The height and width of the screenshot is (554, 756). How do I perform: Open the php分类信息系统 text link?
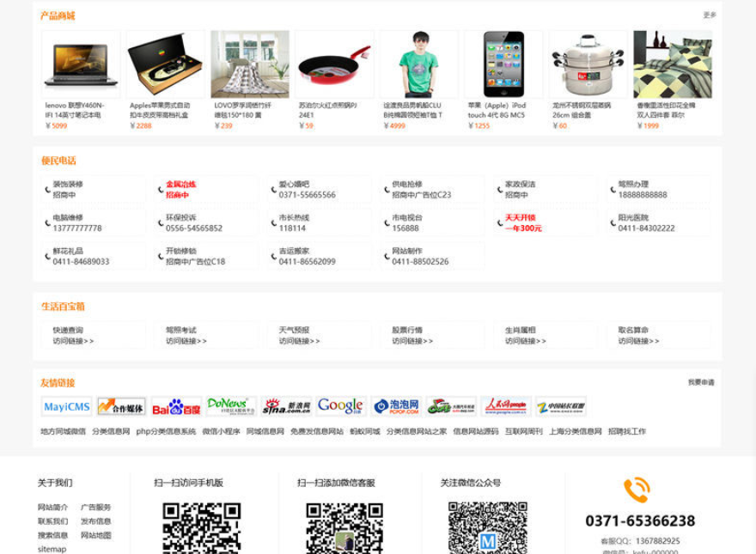pyautogui.click(x=166, y=431)
